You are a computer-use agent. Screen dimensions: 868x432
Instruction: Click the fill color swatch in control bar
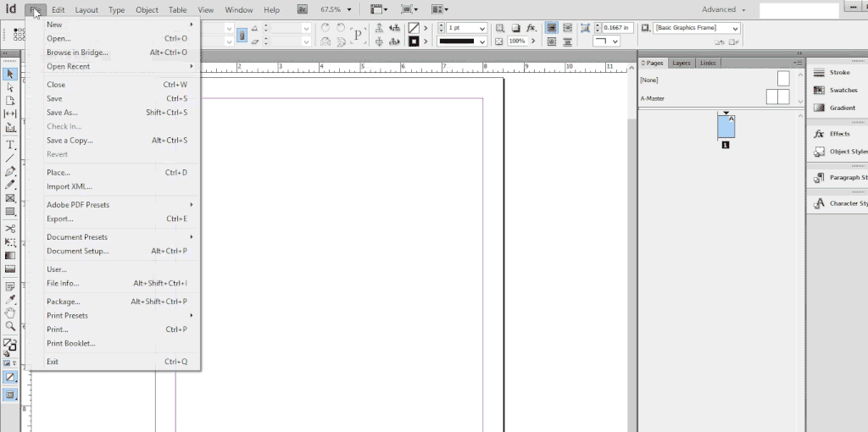(x=414, y=28)
